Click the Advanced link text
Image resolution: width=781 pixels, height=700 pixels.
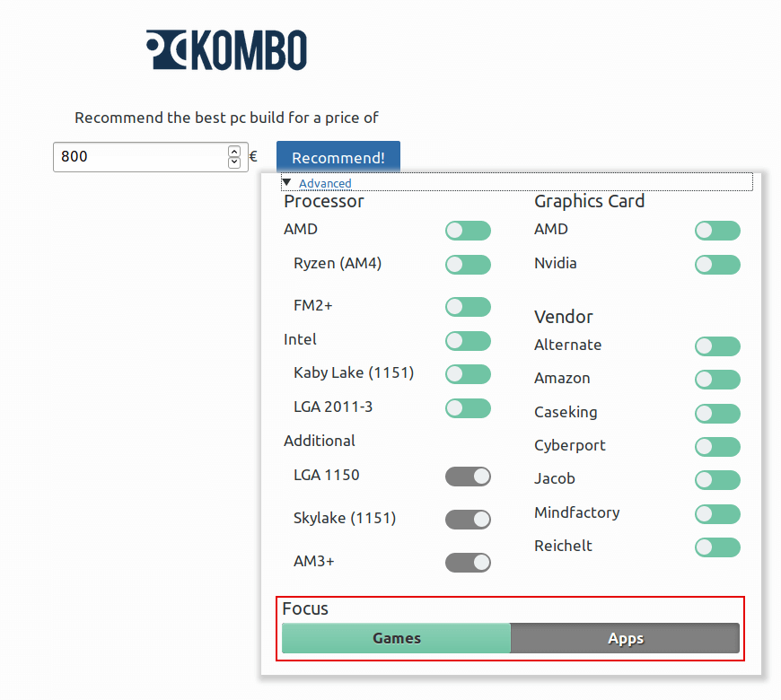click(x=325, y=183)
